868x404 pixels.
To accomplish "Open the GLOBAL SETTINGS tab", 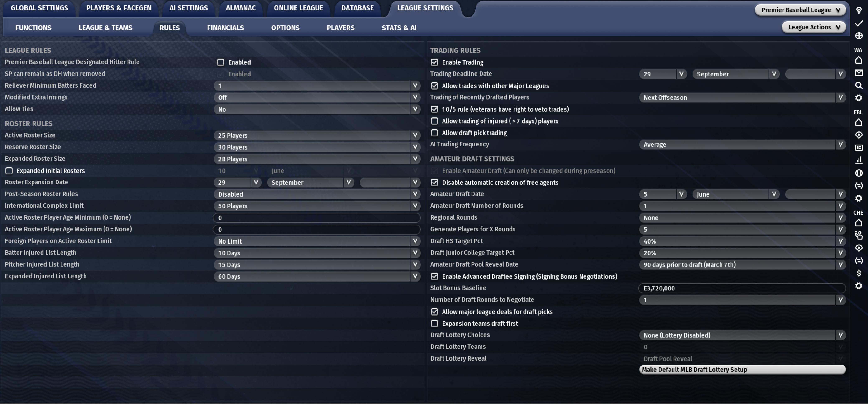I will tap(39, 8).
